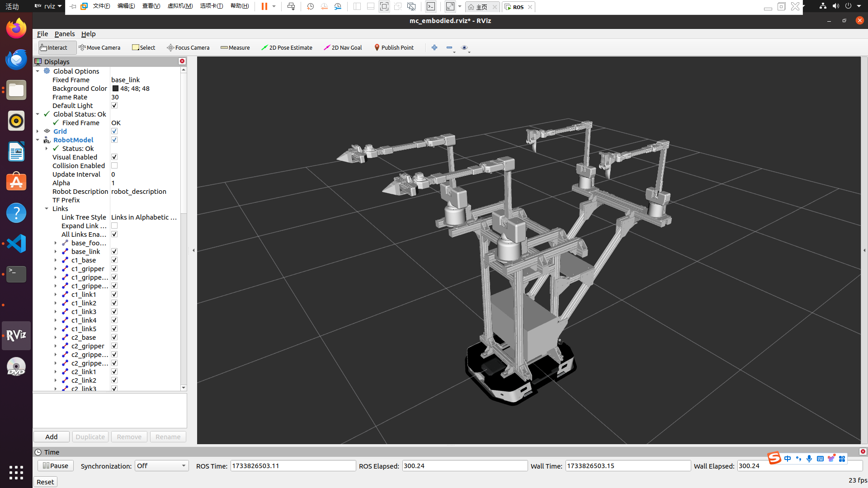Activate the Measure tool
This screenshot has height=488, width=868.
[235, 47]
